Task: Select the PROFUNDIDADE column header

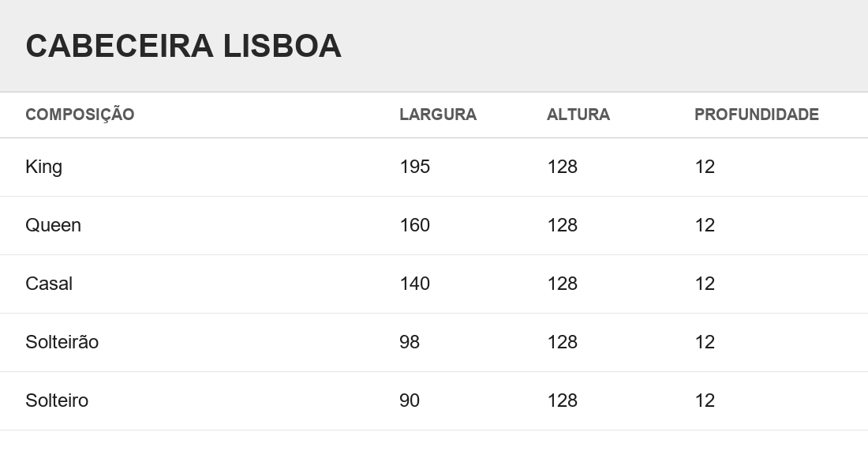Action: pyautogui.click(x=756, y=115)
